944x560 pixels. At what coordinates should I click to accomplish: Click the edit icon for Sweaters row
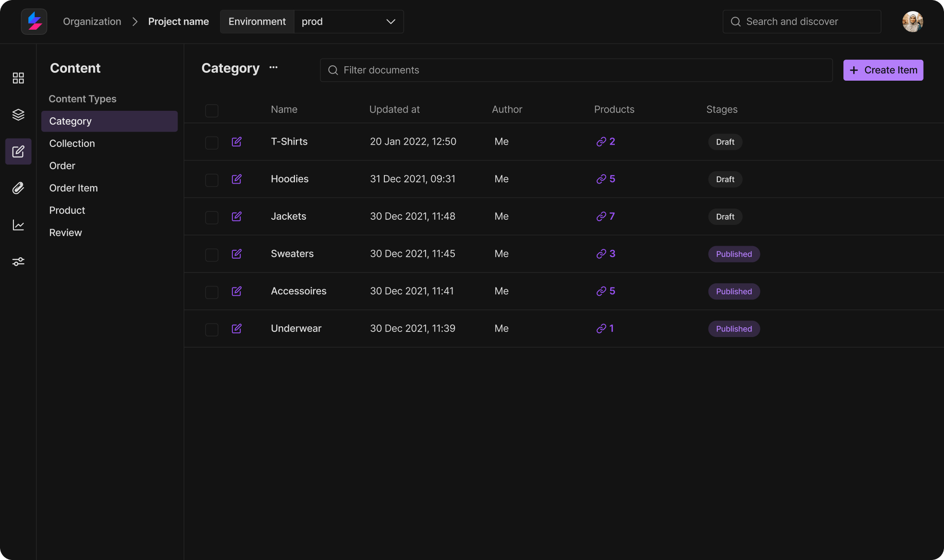point(236,254)
